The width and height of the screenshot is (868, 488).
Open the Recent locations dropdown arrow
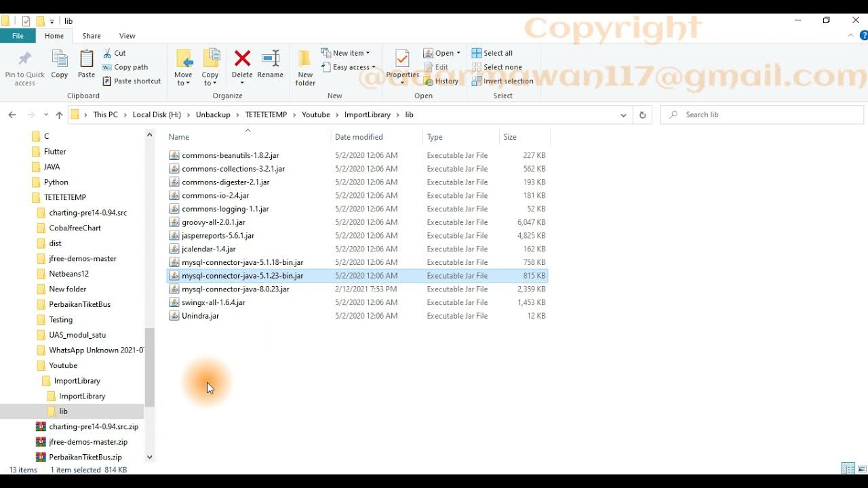[46, 115]
